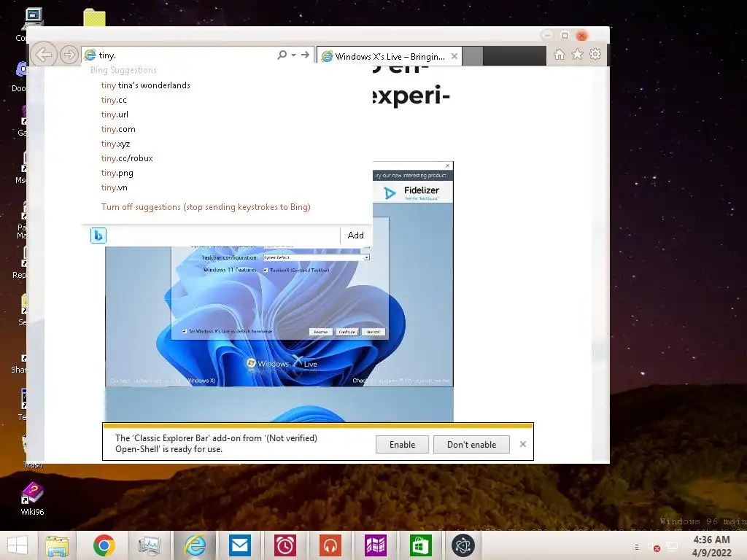Viewport: 747px width, 560px height.
Task: Click the search magnifier in address bar
Action: tap(282, 55)
